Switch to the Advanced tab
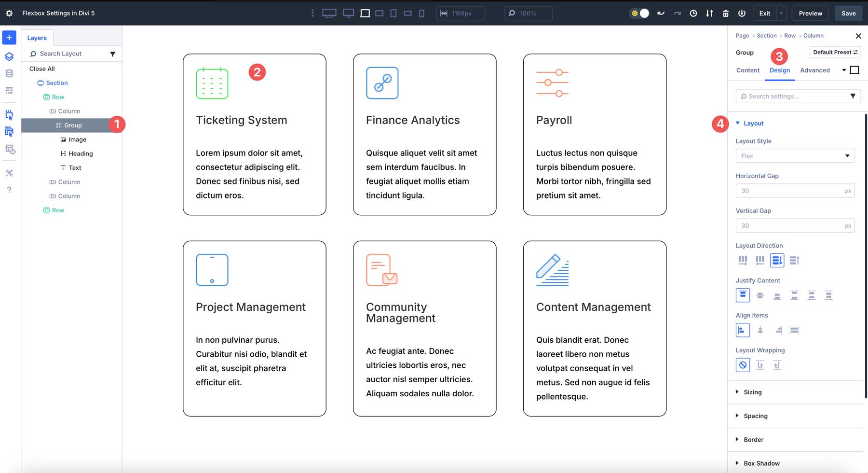The height and width of the screenshot is (473, 868). coord(814,70)
